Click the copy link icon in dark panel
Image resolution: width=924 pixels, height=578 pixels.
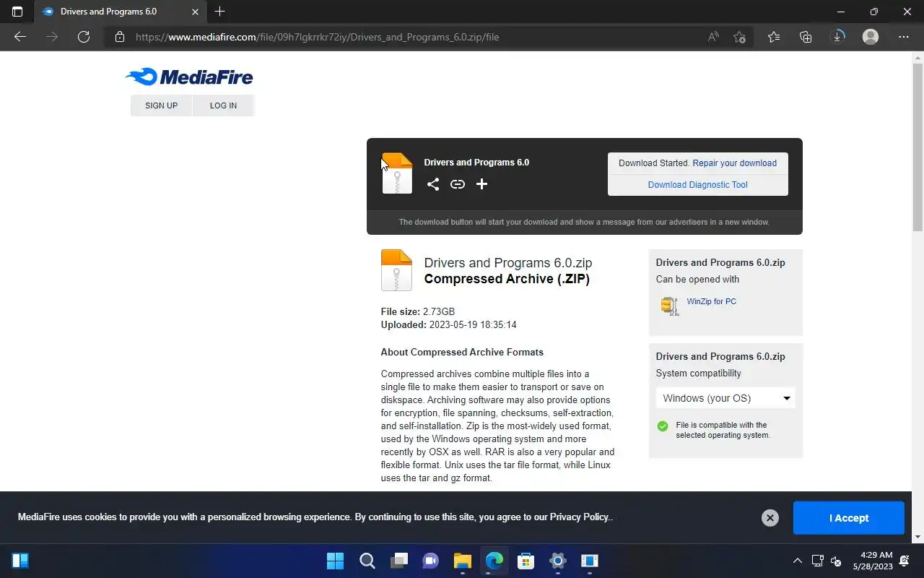[x=458, y=184]
